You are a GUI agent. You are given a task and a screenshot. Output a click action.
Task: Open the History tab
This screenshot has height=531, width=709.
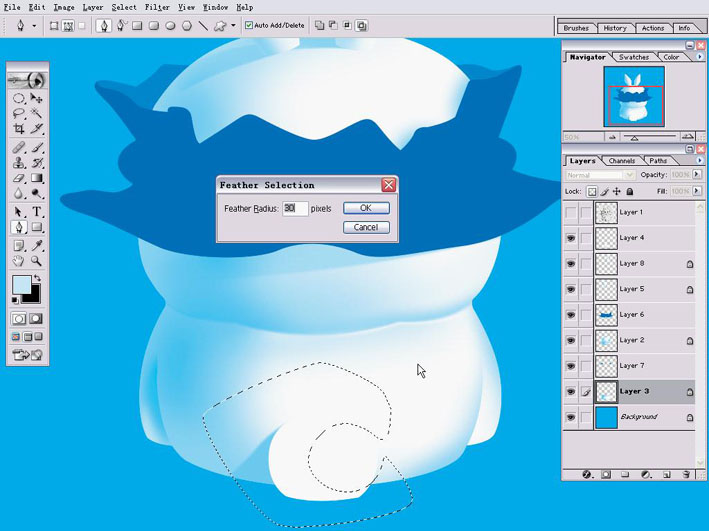pos(615,28)
